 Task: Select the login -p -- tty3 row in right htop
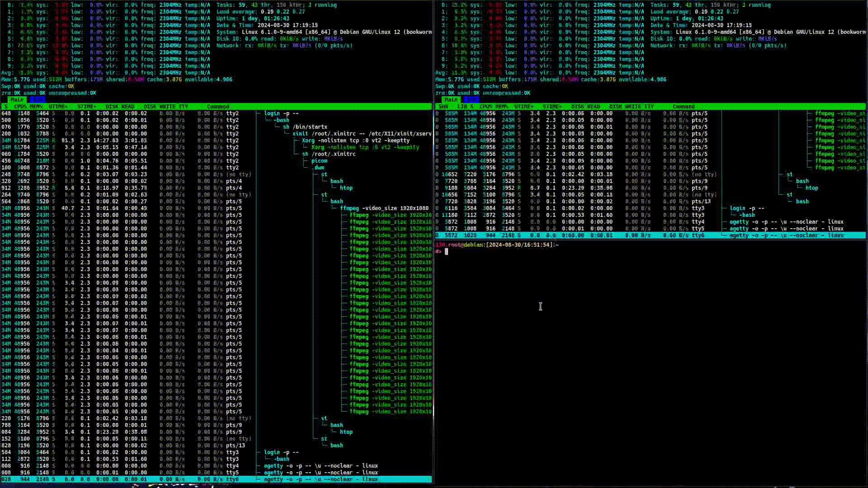click(747, 208)
